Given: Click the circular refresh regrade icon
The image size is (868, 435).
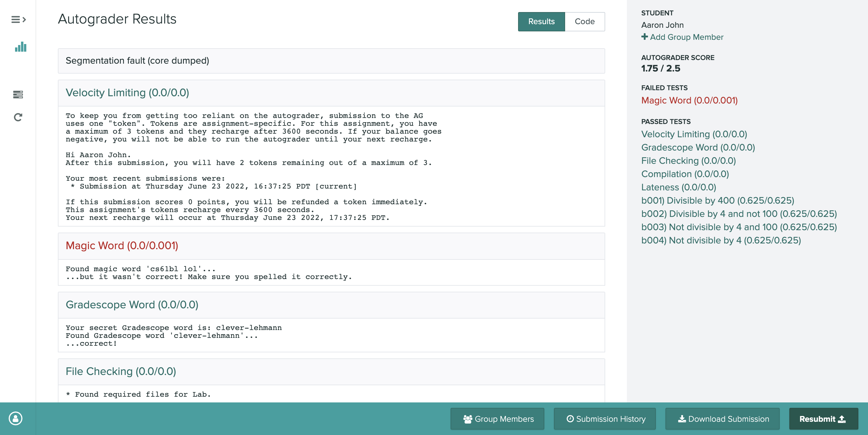Looking at the screenshot, I should coord(18,117).
